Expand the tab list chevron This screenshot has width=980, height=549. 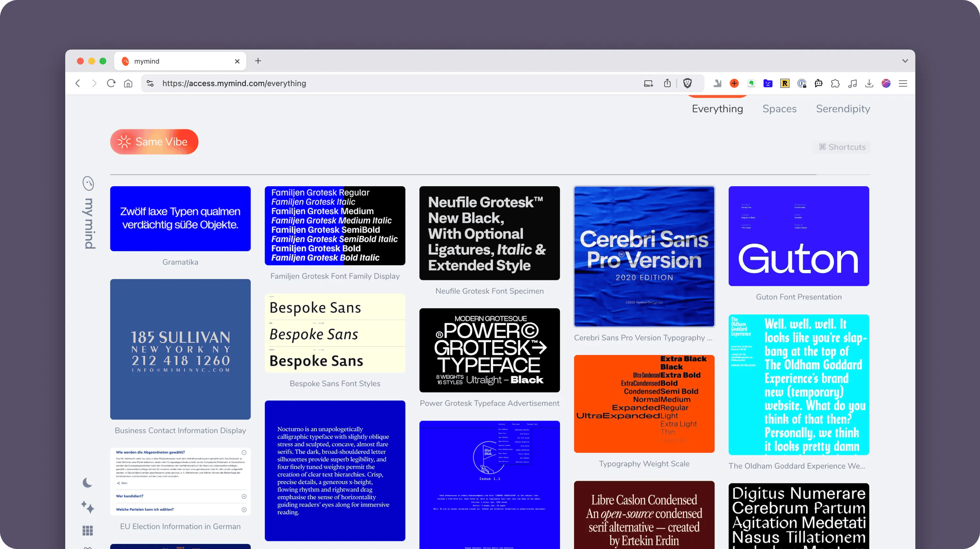click(905, 61)
